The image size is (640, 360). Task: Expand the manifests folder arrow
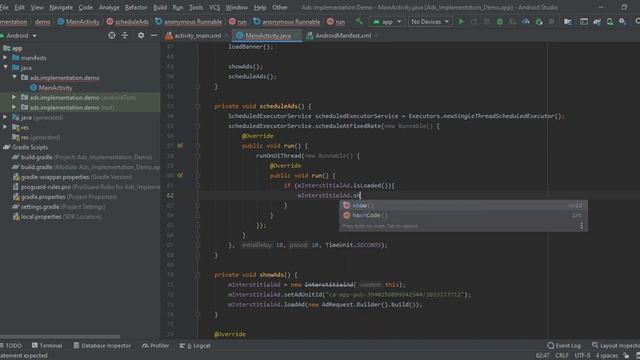(5, 58)
